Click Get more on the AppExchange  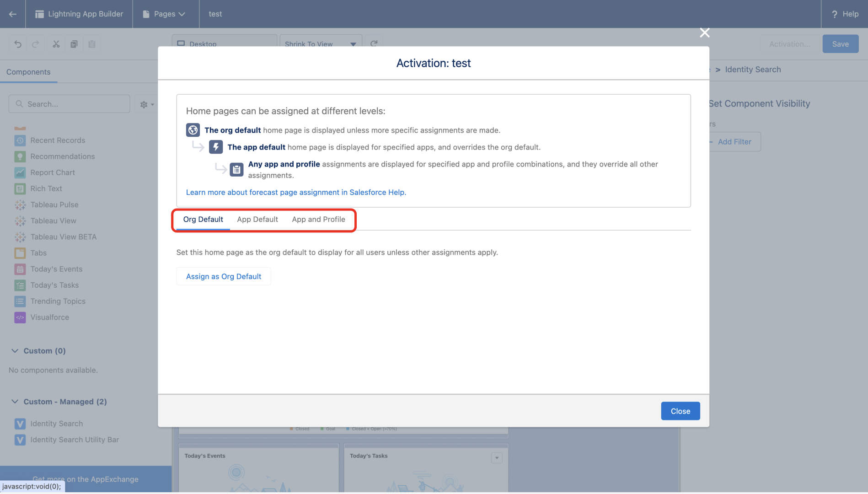[86, 479]
